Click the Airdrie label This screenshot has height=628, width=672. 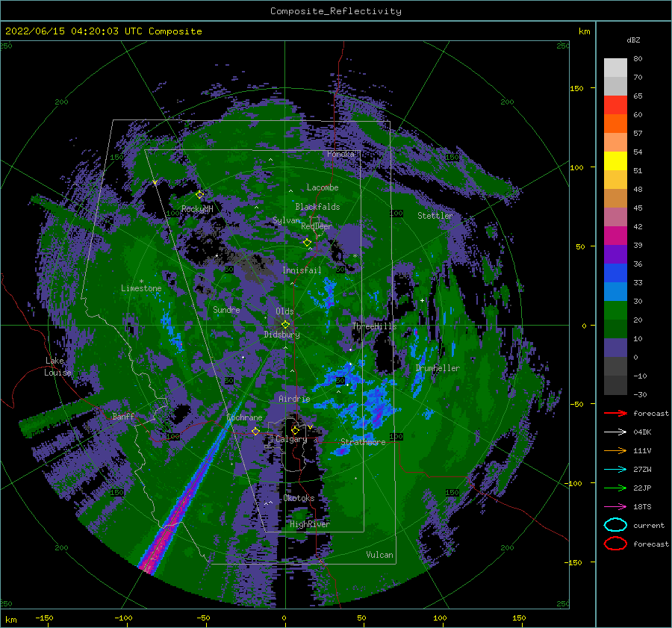coord(294,399)
